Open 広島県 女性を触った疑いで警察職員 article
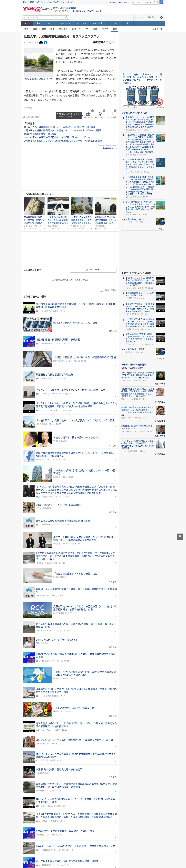The image size is (186, 868). click(84, 357)
